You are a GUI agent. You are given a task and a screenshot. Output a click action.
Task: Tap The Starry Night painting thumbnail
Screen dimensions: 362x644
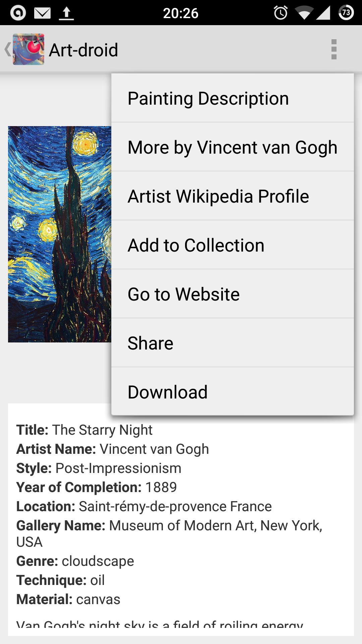[x=60, y=234]
